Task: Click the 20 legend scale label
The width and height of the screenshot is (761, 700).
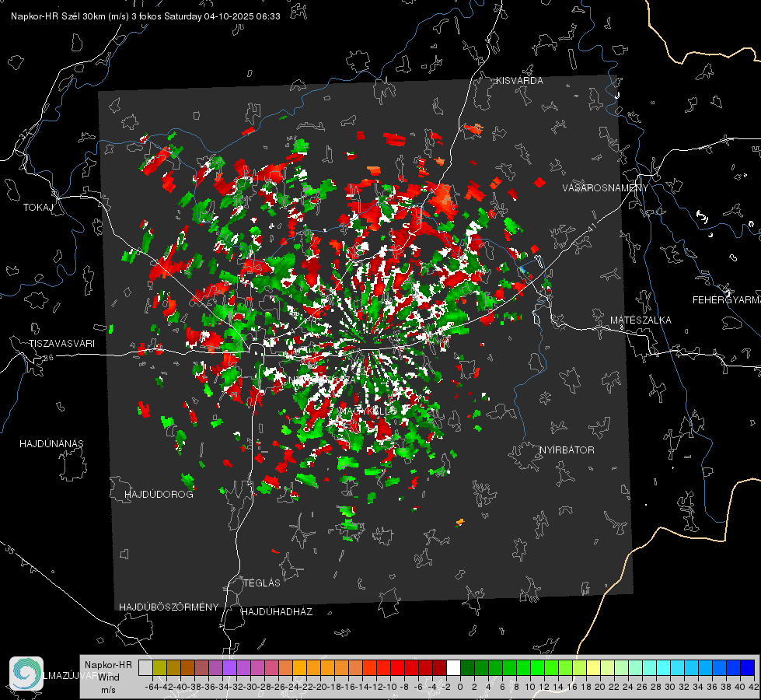Action: coord(600,687)
